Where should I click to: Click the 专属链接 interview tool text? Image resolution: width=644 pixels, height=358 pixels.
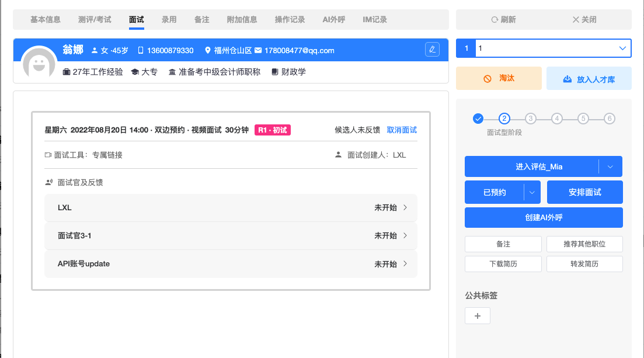coord(107,155)
